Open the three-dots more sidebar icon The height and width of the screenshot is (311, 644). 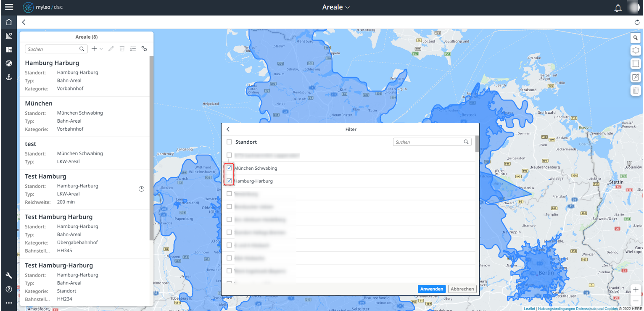(x=9, y=303)
